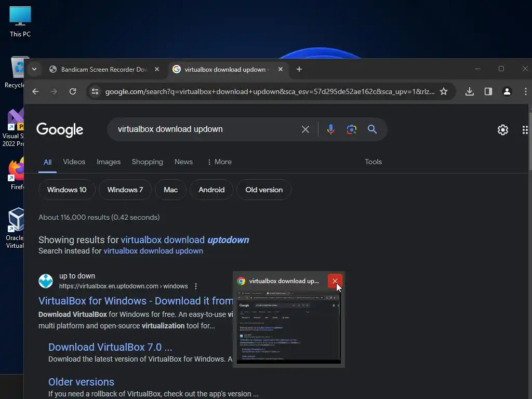532x399 pixels.
Task: Open 'VirtualBox for Windows - Download it' result
Action: (136, 301)
